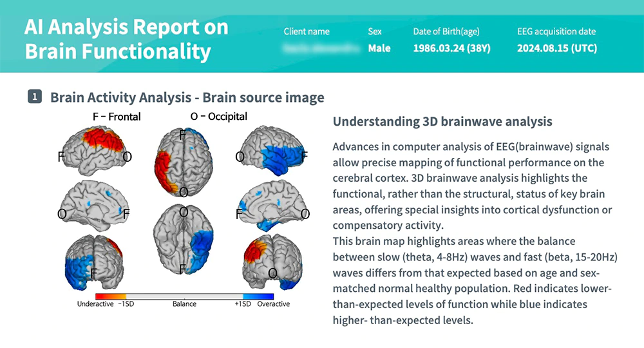Image resolution: width=644 pixels, height=348 pixels.
Task: Click the date of birth 1986.03.24 (38Y)
Action: pos(451,48)
